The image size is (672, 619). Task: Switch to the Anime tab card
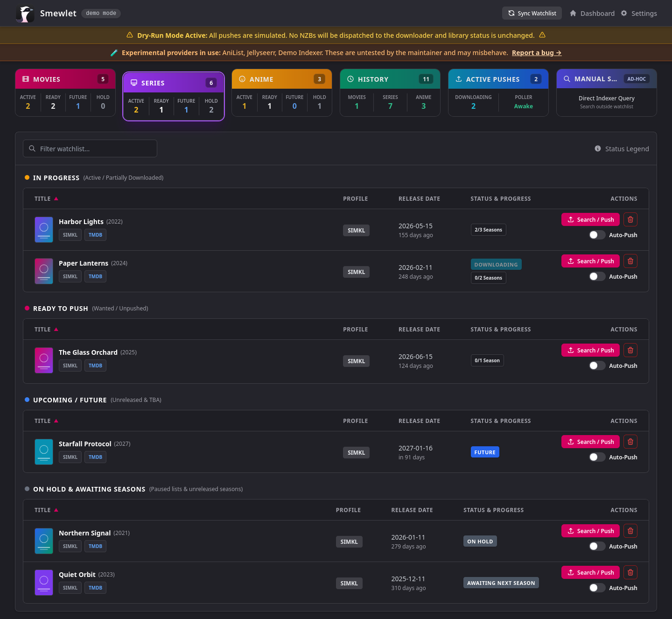[x=282, y=92]
